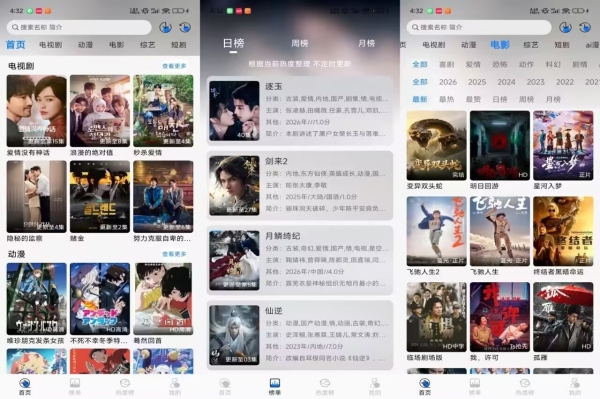Sort movies by 最赞
Viewport: 600px width, 399px height.
(473, 99)
